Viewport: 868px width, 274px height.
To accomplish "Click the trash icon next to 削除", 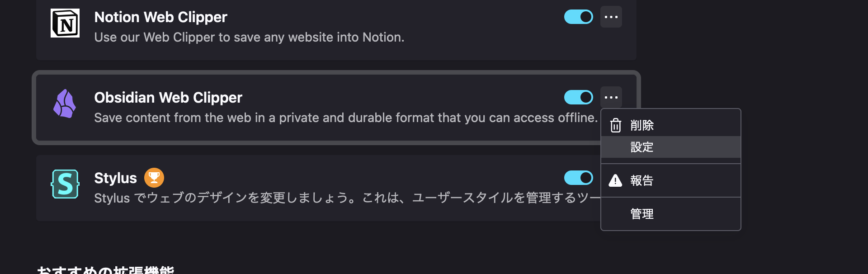I will click(615, 125).
